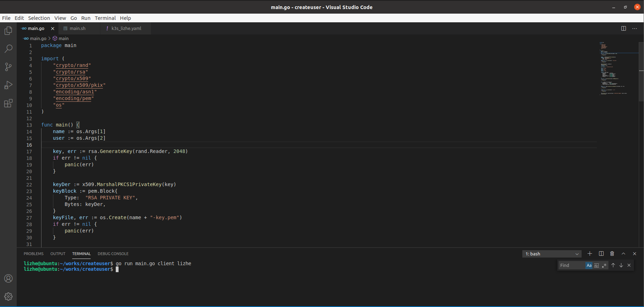
Task: Open the View menu
Action: click(60, 18)
